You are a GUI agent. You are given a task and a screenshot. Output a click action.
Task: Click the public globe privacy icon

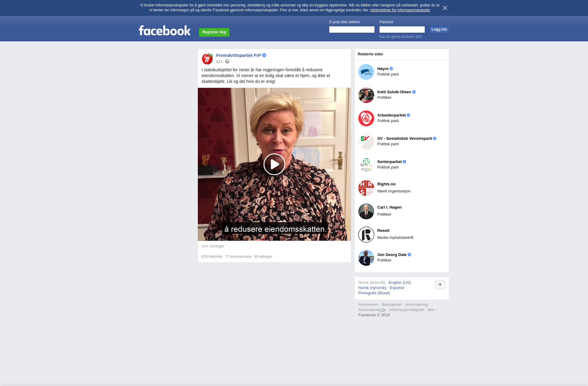(227, 62)
